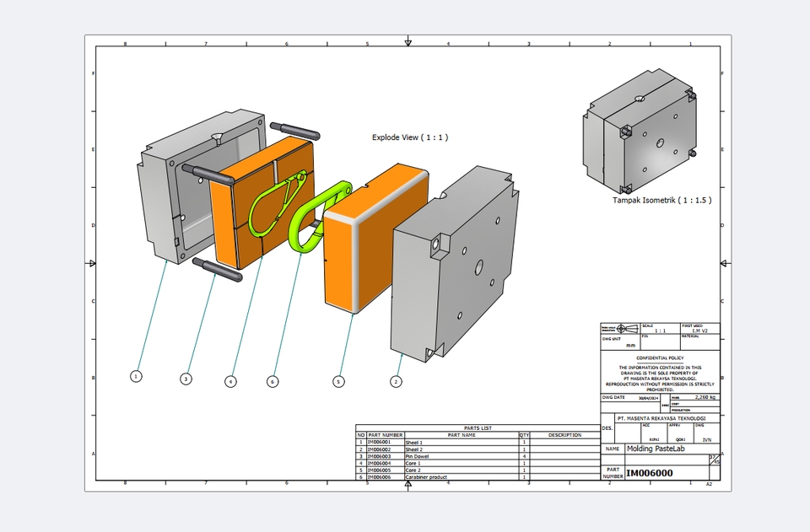The width and height of the screenshot is (810, 532).
Task: Click the 'PT. MASENTA REKAYASA TEKNOLOGI' company line
Action: 661,418
